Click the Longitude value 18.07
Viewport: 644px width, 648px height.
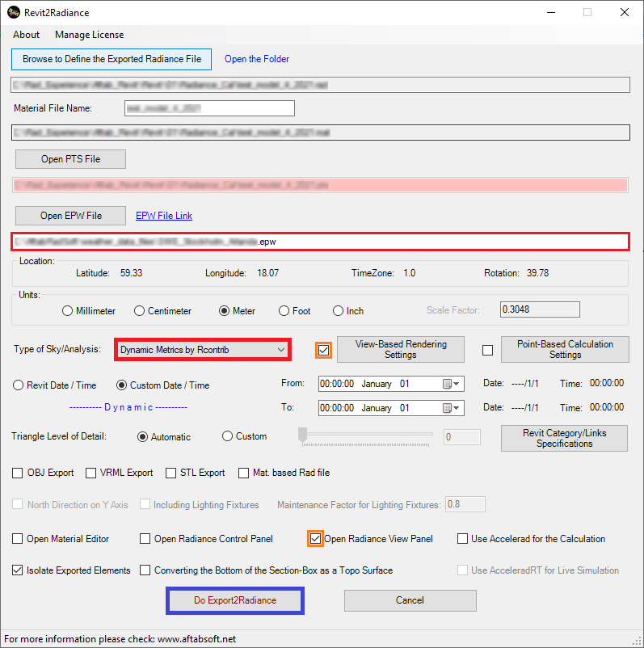click(267, 273)
